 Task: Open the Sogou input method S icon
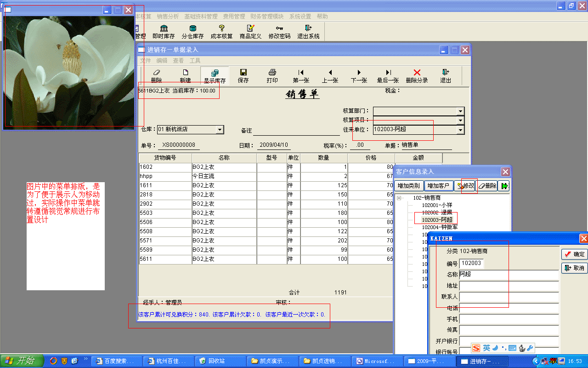click(476, 348)
